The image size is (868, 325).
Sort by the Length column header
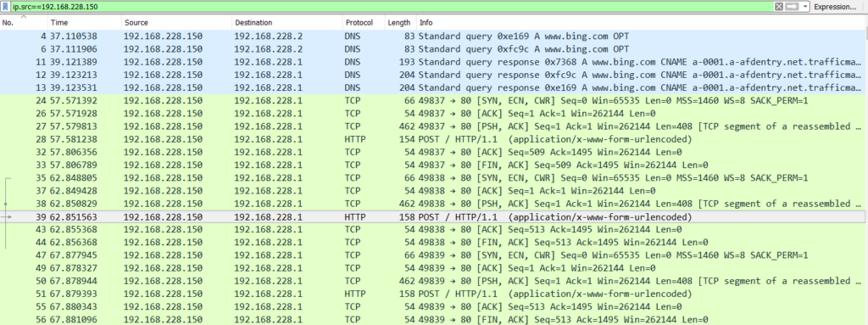400,23
